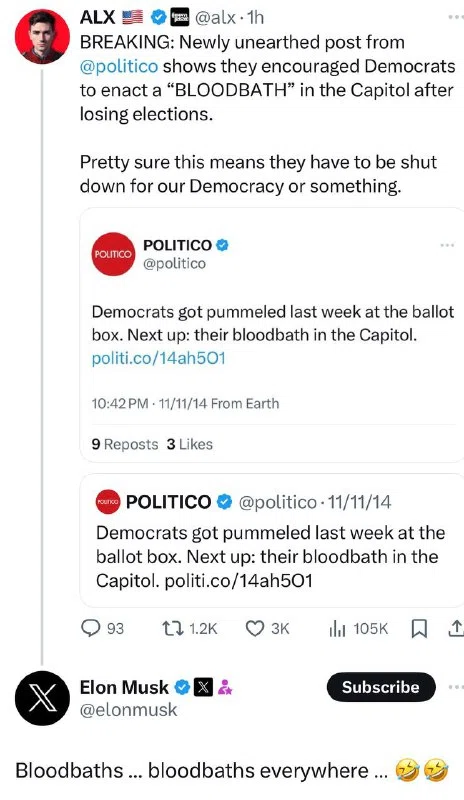View post analytics showing 105K views

[358, 628]
